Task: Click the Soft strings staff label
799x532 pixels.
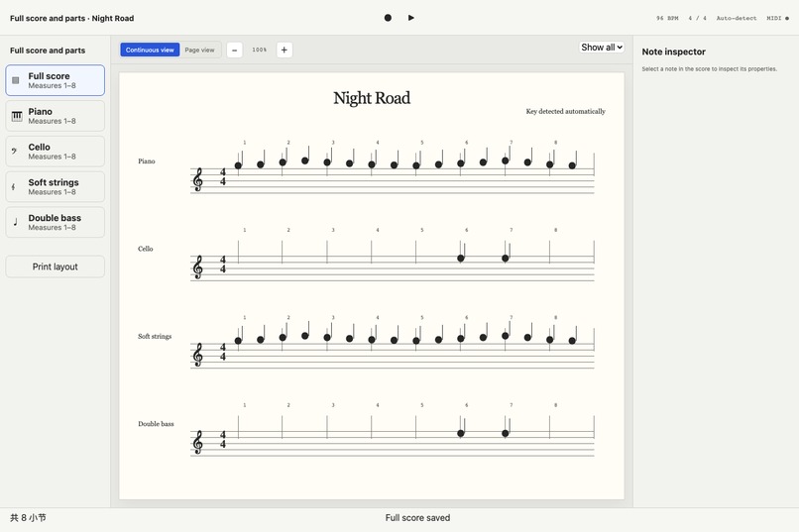Action: pyautogui.click(x=155, y=337)
